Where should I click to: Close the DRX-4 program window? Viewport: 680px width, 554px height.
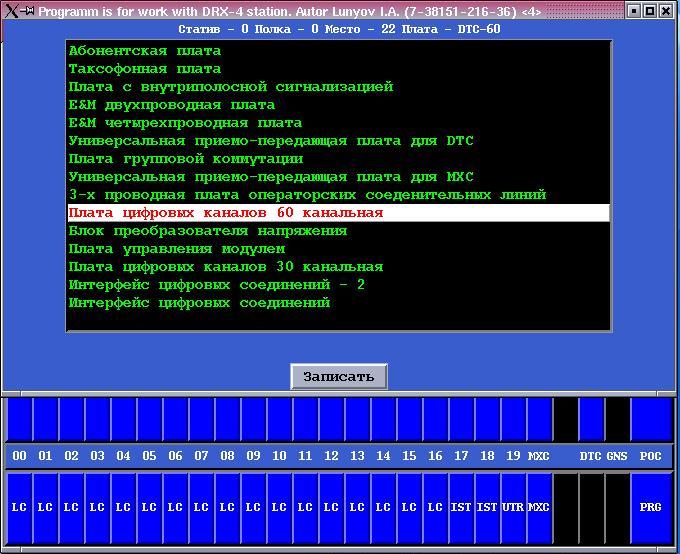(665, 11)
